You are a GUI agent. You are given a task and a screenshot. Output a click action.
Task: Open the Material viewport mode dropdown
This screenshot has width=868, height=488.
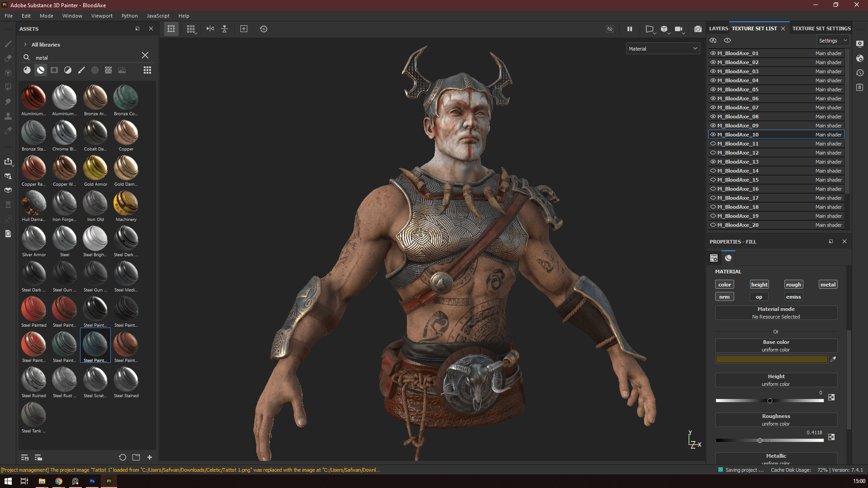point(663,49)
